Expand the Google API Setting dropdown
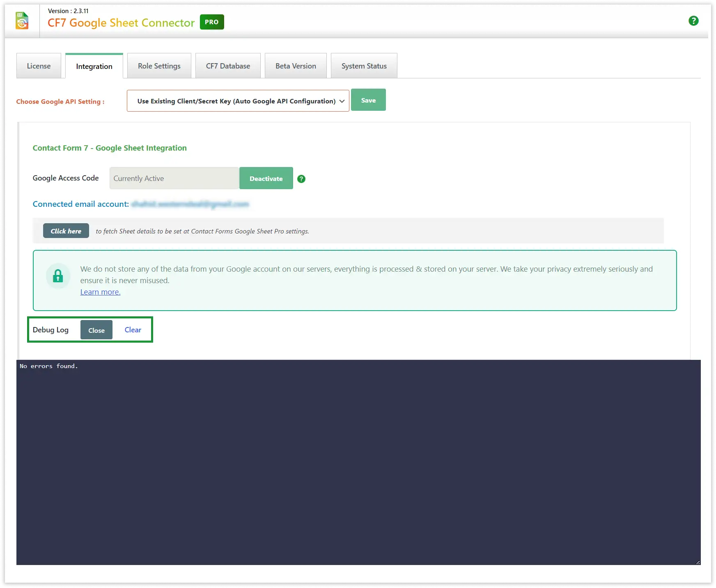Image resolution: width=716 pixels, height=588 pixels. pyautogui.click(x=238, y=101)
